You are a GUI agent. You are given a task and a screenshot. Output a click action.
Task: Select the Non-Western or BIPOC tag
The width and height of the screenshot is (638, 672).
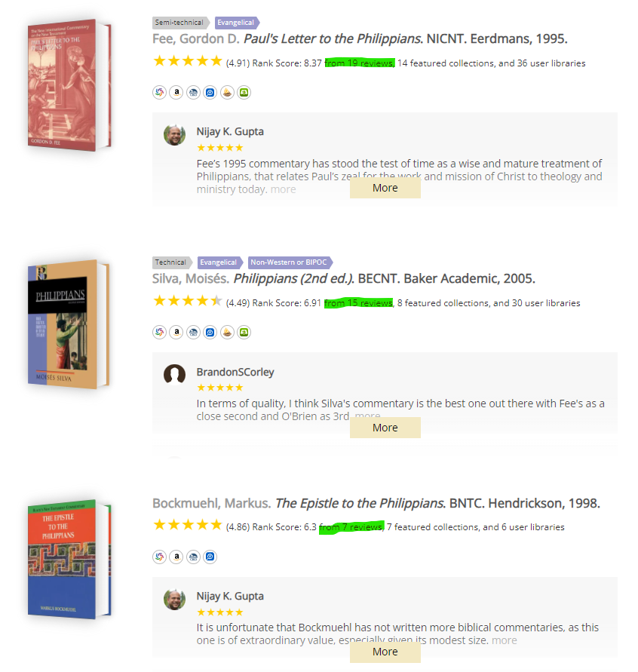[290, 262]
